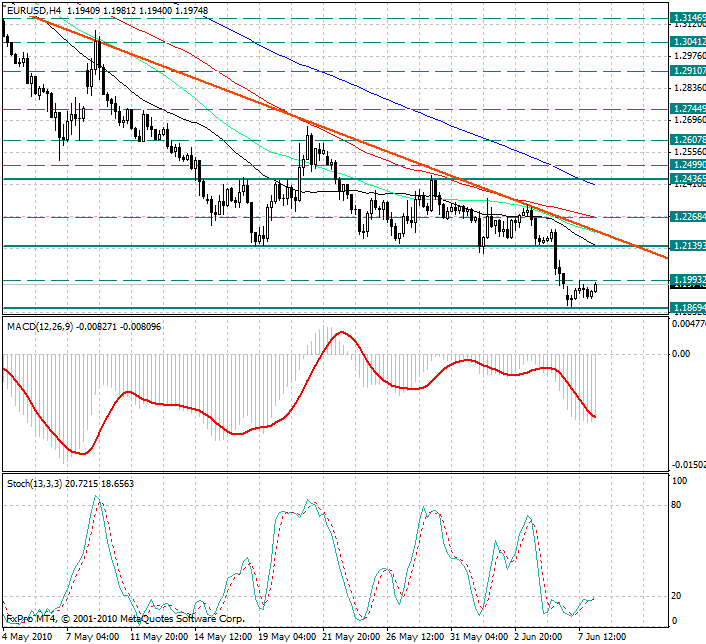The height and width of the screenshot is (644, 706).
Task: Click the 14 May 12:00 time label
Action: pos(223,637)
